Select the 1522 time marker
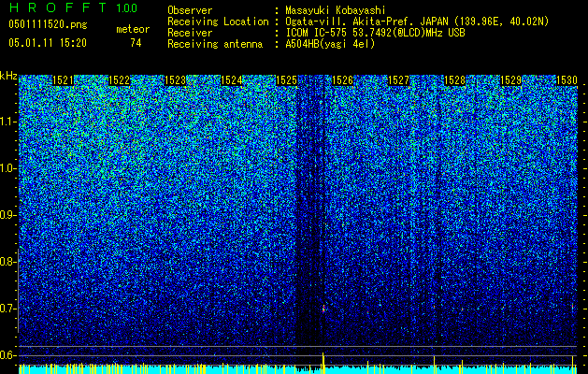This screenshot has height=374, width=588. [119, 80]
